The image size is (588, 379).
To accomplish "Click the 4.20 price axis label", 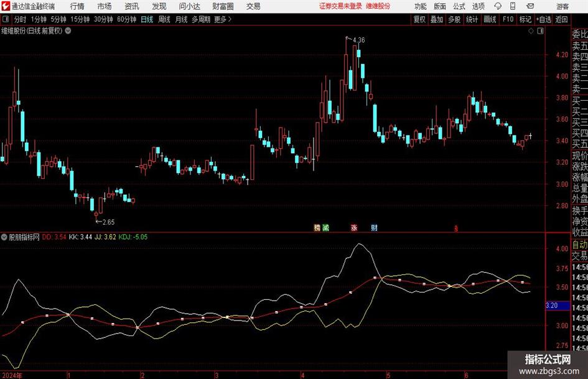I will coord(562,55).
